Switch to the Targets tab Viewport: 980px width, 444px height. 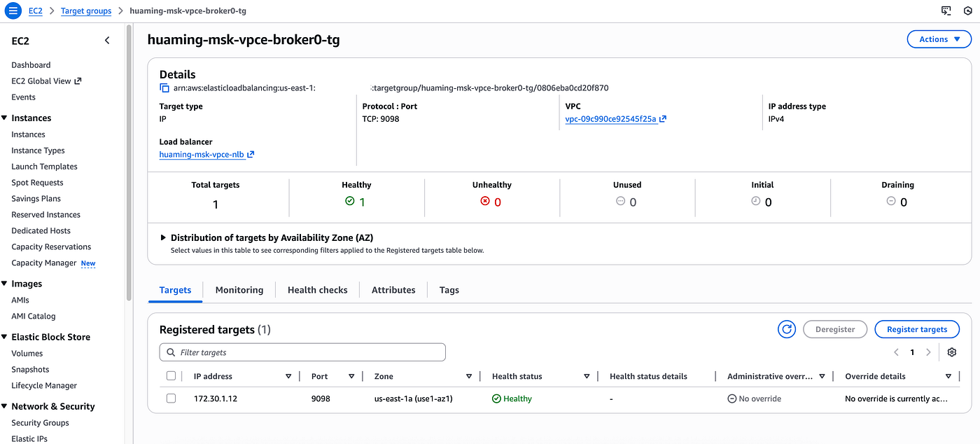[x=175, y=290]
